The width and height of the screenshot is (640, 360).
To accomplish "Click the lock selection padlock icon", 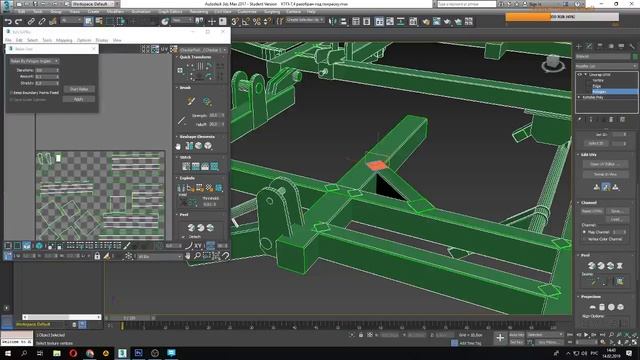I will click(97, 256).
